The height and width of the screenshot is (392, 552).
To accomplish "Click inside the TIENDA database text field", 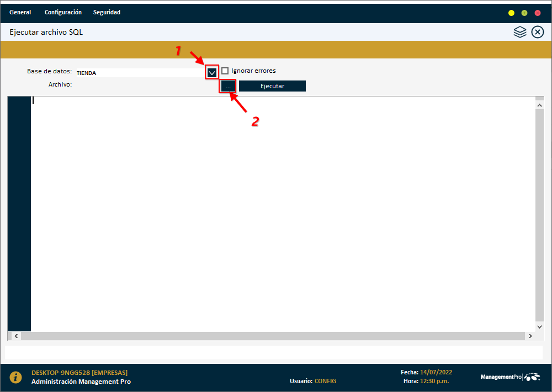I will pos(138,72).
